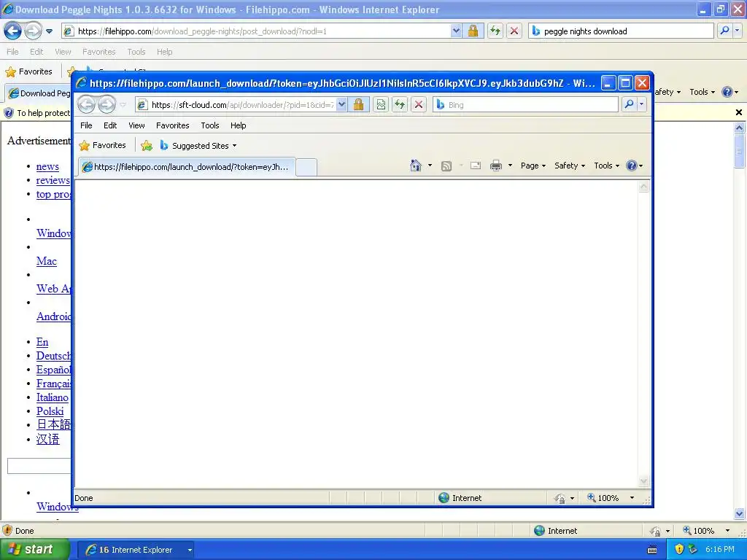Viewport: 747px width, 560px height.
Task: Click main window Favorites button
Action: [x=28, y=71]
